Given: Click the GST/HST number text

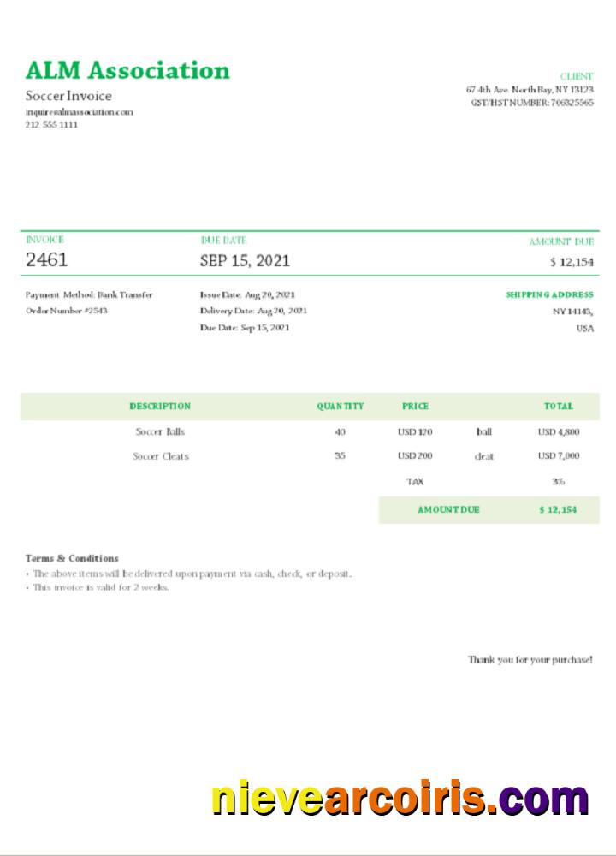Looking at the screenshot, I should click(531, 102).
